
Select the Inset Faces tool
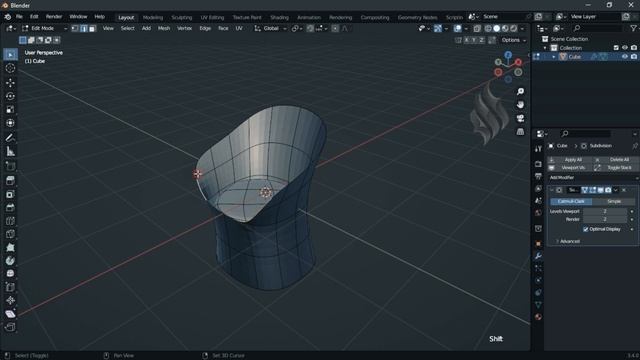point(11,194)
